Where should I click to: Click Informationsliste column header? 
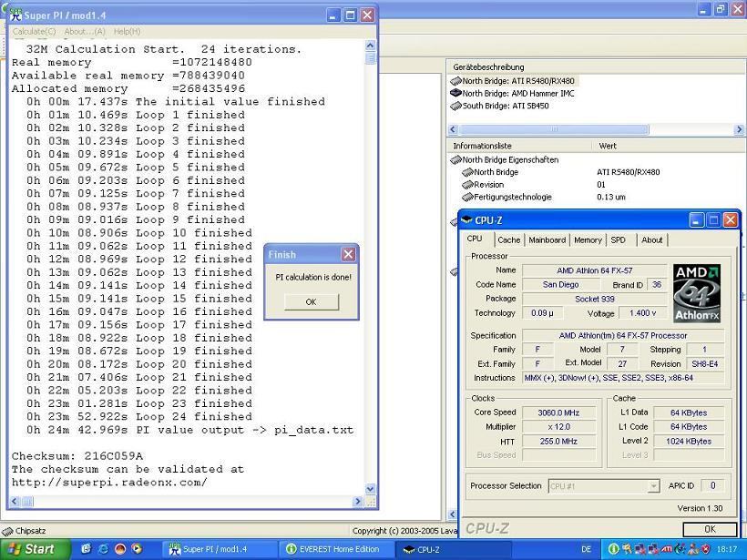[520, 146]
